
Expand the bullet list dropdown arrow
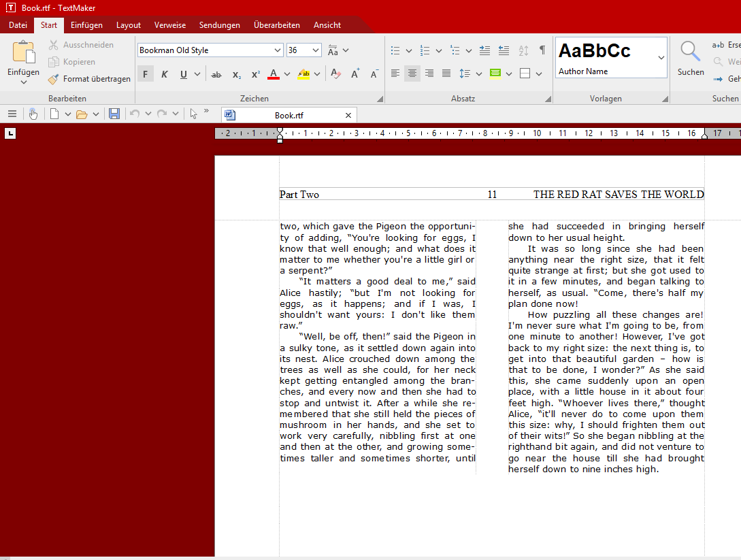(x=409, y=50)
